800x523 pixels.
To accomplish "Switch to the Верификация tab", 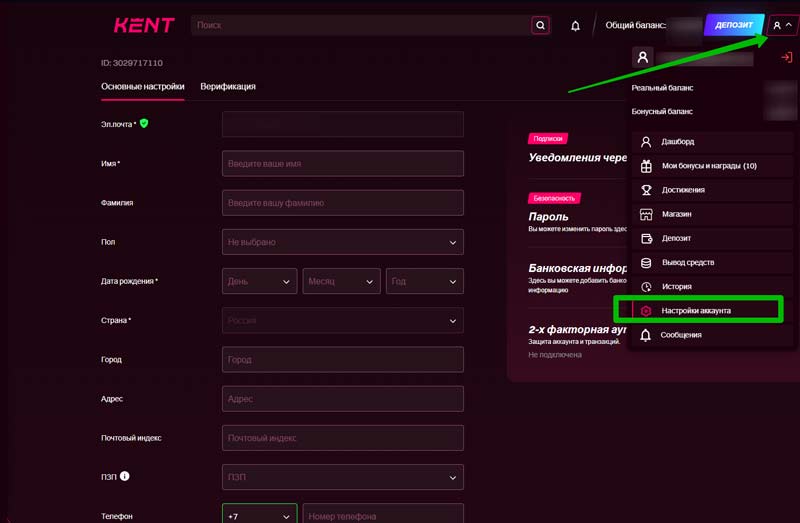I will (228, 86).
